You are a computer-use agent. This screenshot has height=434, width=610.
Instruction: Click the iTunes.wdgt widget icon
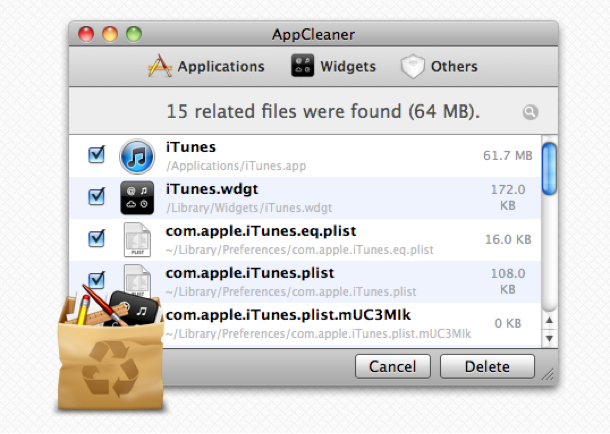136,197
